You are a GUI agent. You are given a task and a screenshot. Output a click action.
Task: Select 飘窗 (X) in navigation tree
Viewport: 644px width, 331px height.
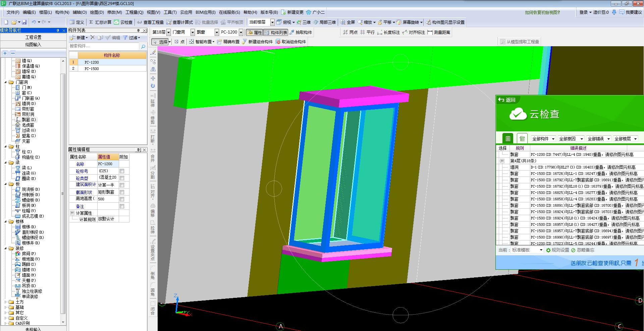(x=29, y=120)
